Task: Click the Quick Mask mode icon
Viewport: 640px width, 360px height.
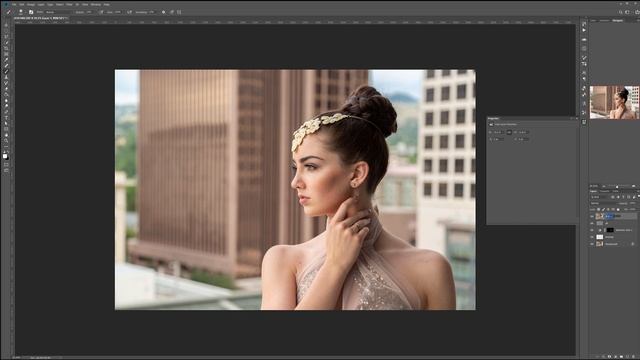Action: [6, 164]
